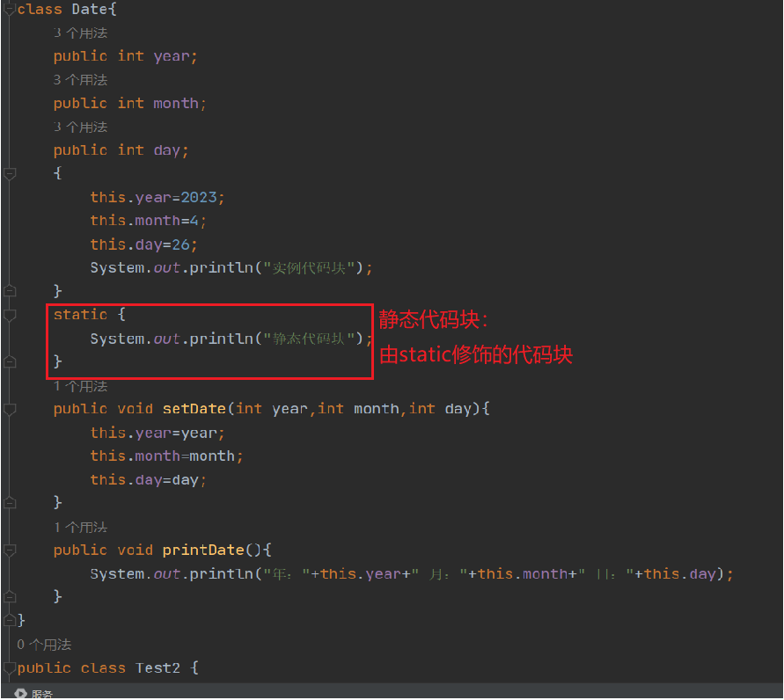Collapse the Test2 class fold marker

(x=10, y=668)
